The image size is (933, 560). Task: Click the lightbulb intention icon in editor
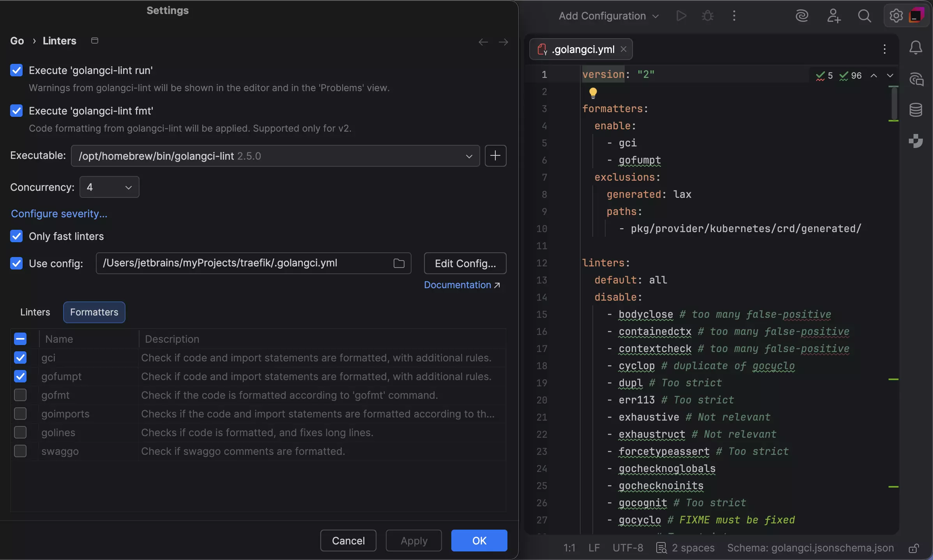tap(593, 93)
